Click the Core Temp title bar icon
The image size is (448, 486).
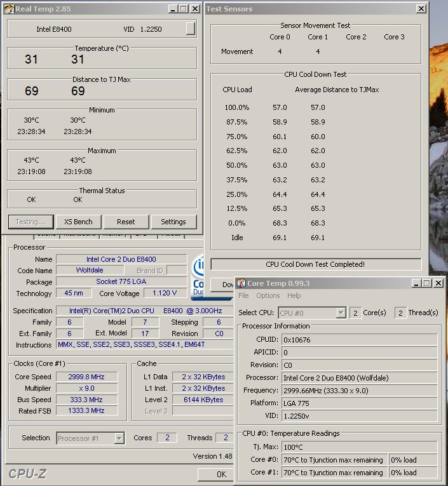pos(241,283)
